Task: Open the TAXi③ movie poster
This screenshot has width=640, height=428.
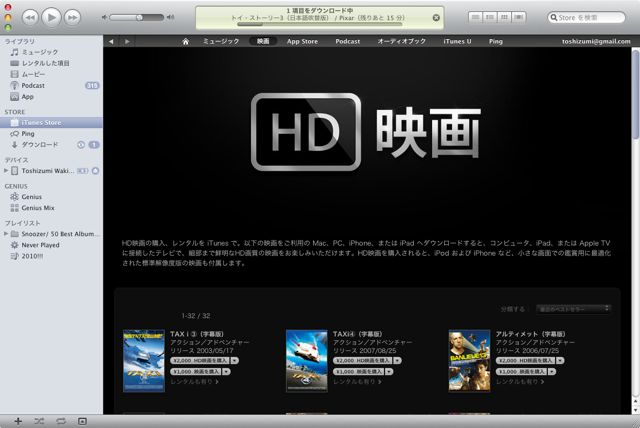Action: tap(144, 361)
